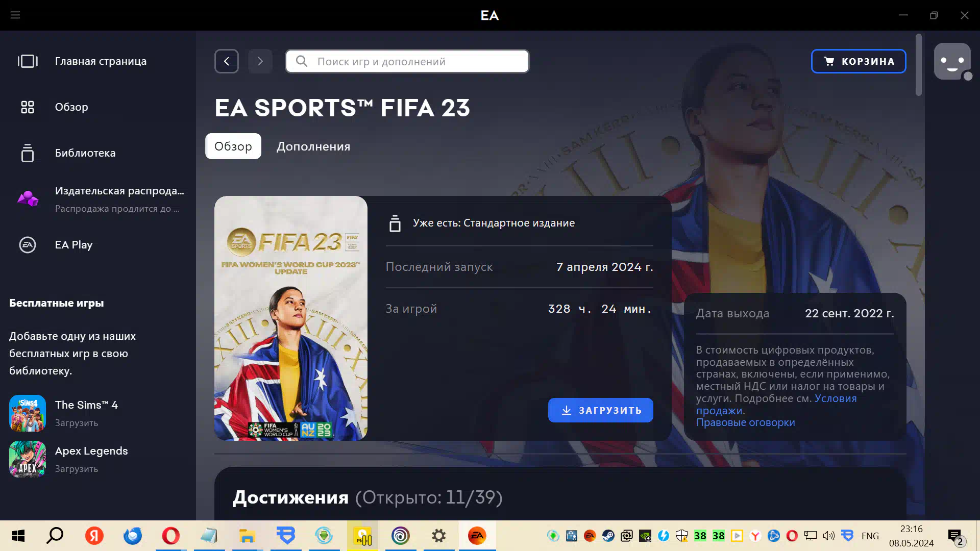Open the Корзина shopping cart
The image size is (980, 551).
click(x=859, y=61)
